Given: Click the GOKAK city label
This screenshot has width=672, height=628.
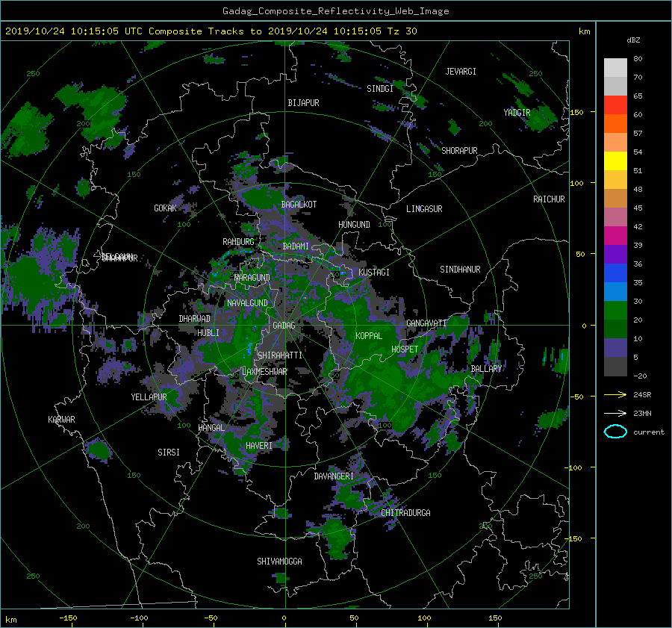Looking at the screenshot, I should (x=165, y=208).
